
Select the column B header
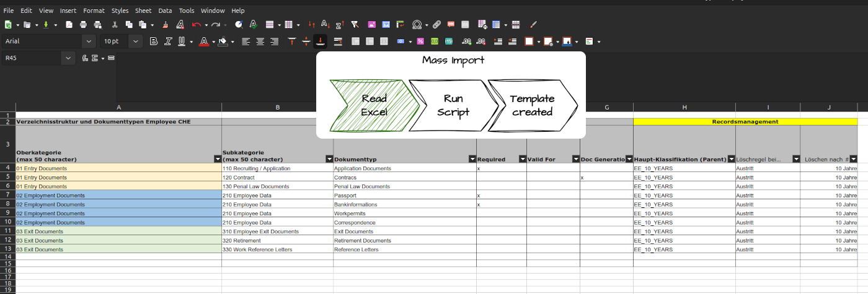pos(277,107)
